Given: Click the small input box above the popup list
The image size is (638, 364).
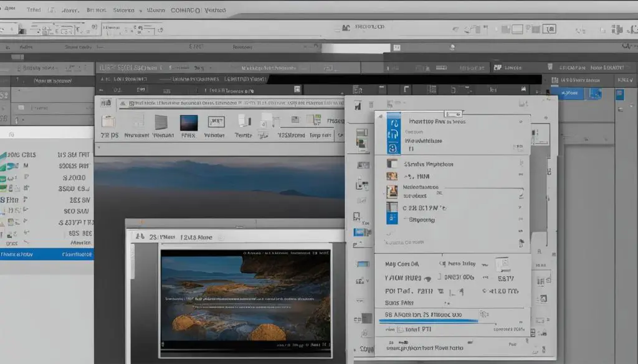Looking at the screenshot, I should point(453,114).
